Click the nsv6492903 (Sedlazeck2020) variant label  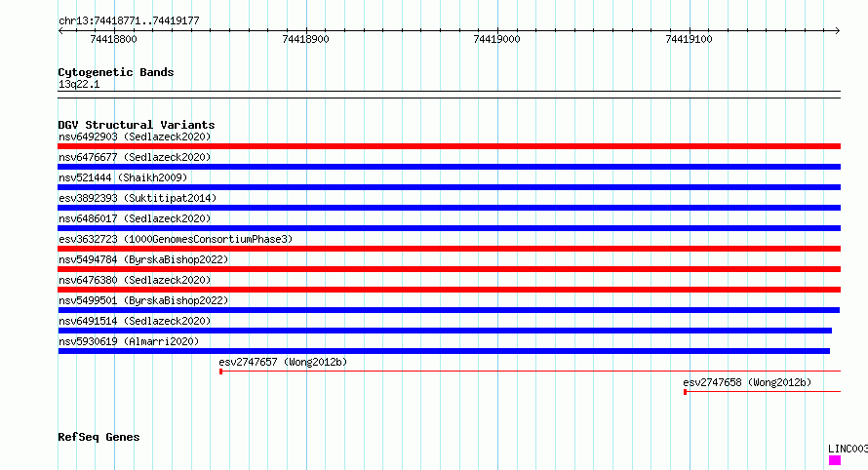click(x=135, y=137)
